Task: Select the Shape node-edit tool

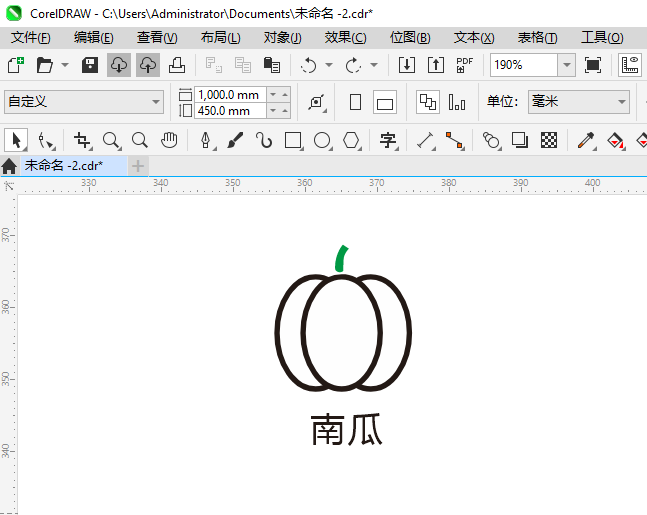Action: click(45, 140)
